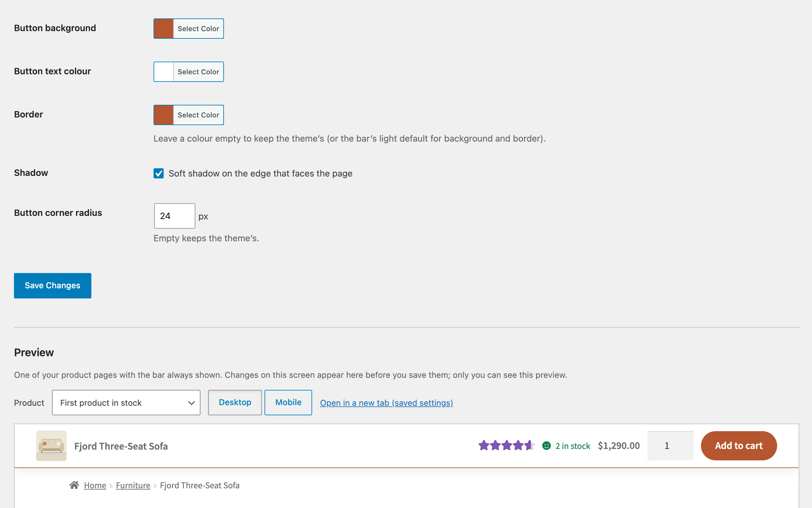Uncheck the Soft shadow checkbox

[159, 173]
